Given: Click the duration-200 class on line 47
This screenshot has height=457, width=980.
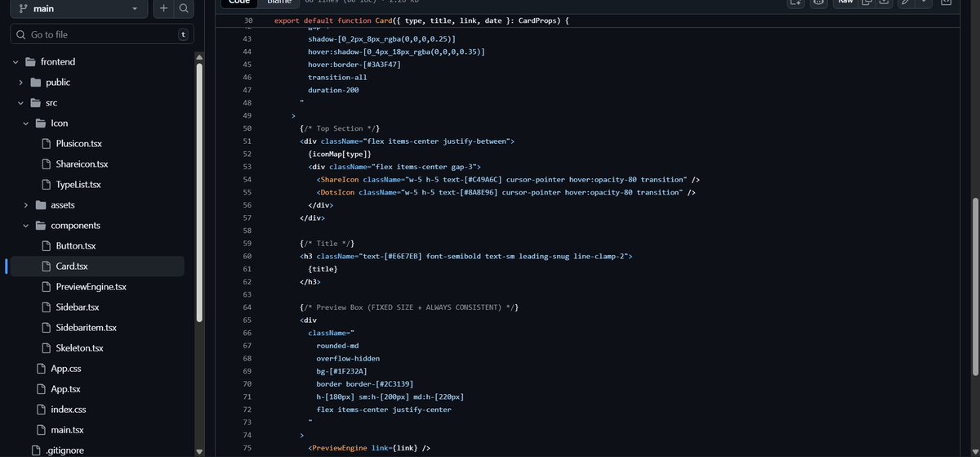Looking at the screenshot, I should (x=333, y=90).
